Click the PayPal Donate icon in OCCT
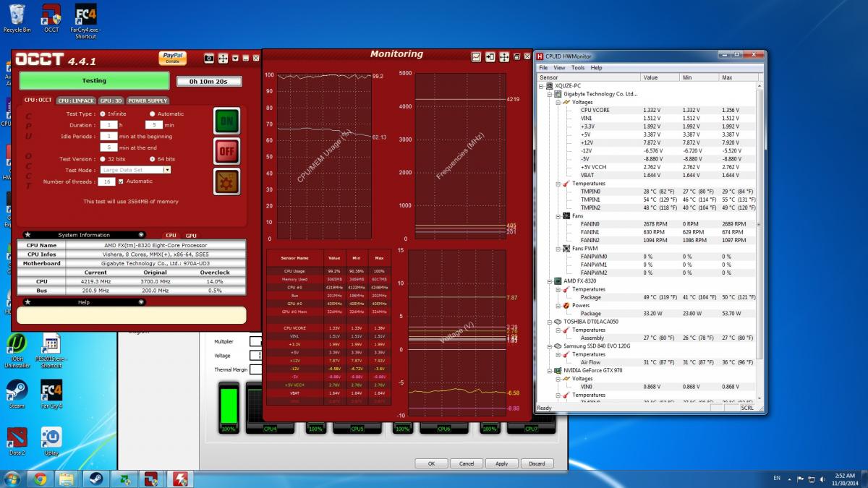868x488 pixels. click(171, 58)
